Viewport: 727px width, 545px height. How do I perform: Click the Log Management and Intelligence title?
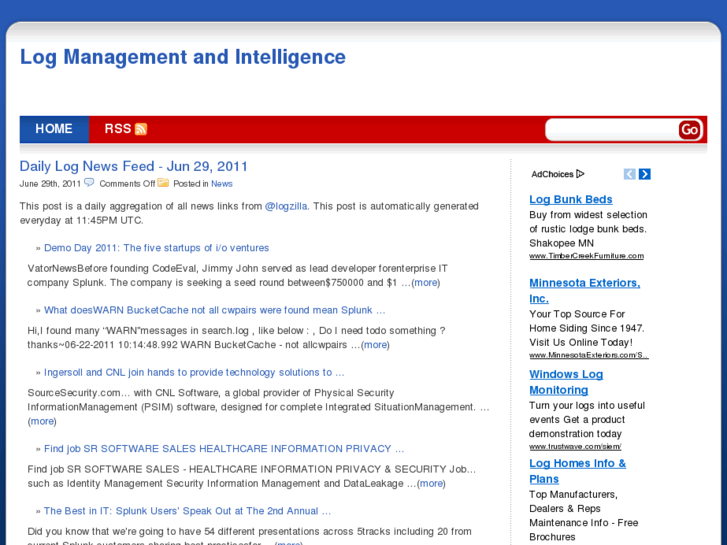[x=183, y=58]
